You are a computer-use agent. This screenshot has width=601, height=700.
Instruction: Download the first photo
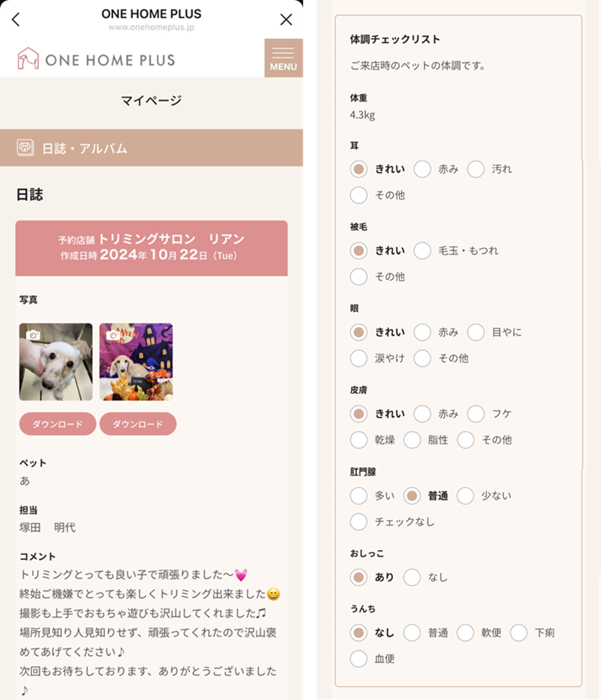pyautogui.click(x=57, y=424)
